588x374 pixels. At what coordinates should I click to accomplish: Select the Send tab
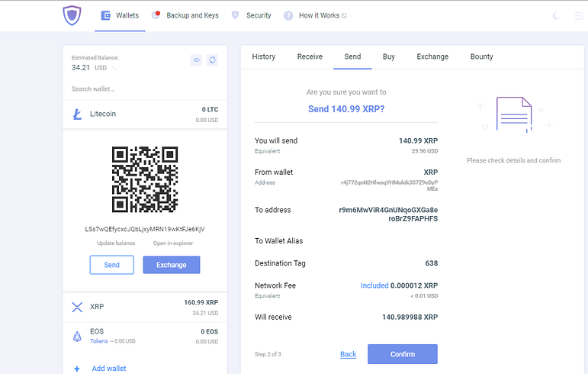click(352, 56)
